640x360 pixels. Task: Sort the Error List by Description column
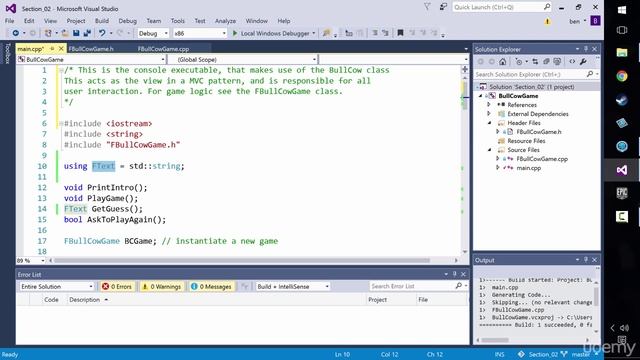[x=84, y=300]
